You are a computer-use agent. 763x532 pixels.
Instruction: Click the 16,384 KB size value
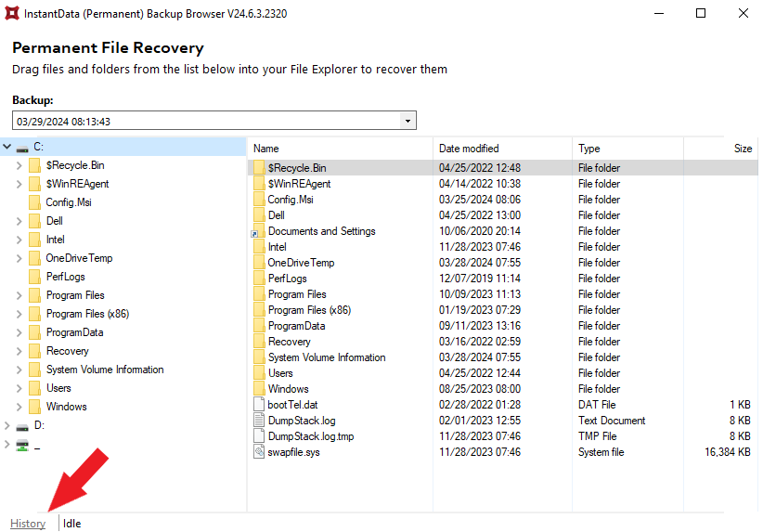728,451
